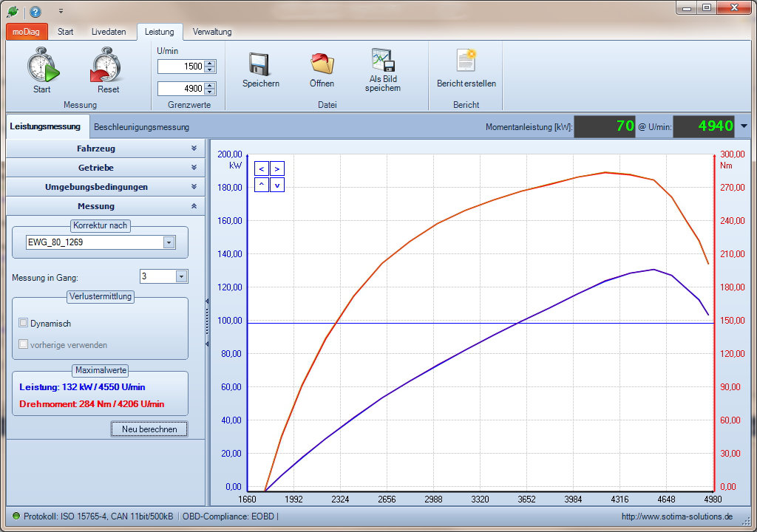Image resolution: width=757 pixels, height=532 pixels.
Task: Shift chart left with the < button
Action: (261, 168)
